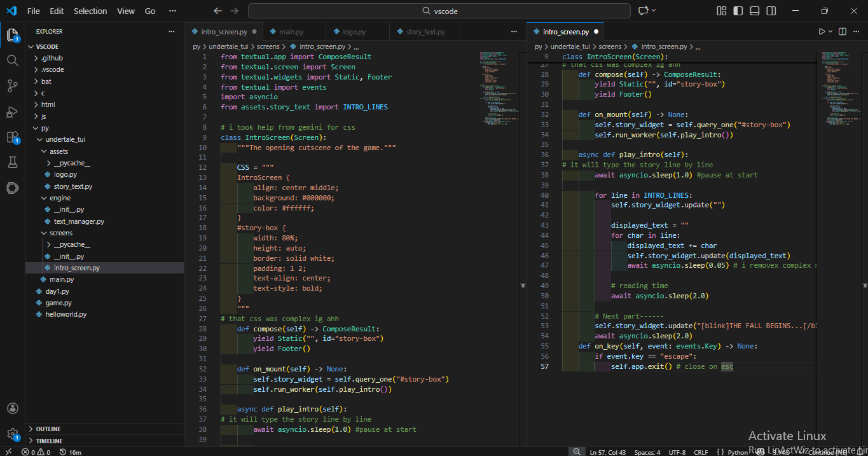Open the Testing flask icon view
Viewport: 868px width, 456px height.
pos(13,163)
